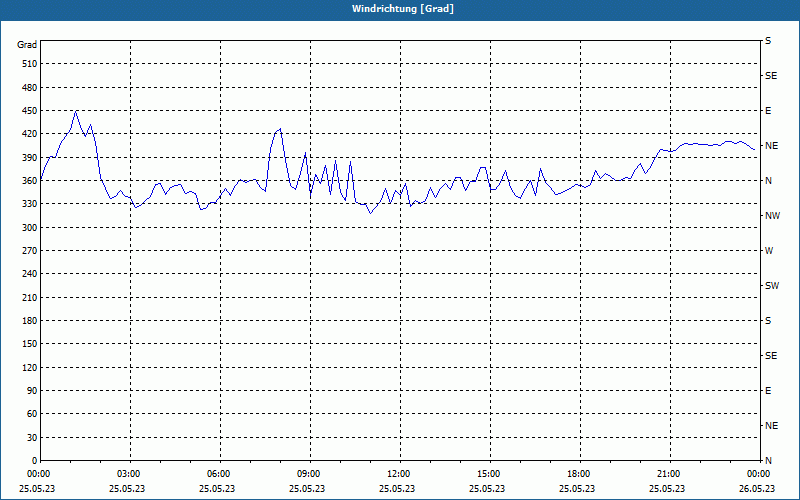Screen dimensions: 800x500
Task: Click the NW compass direction label
Action: [772, 216]
